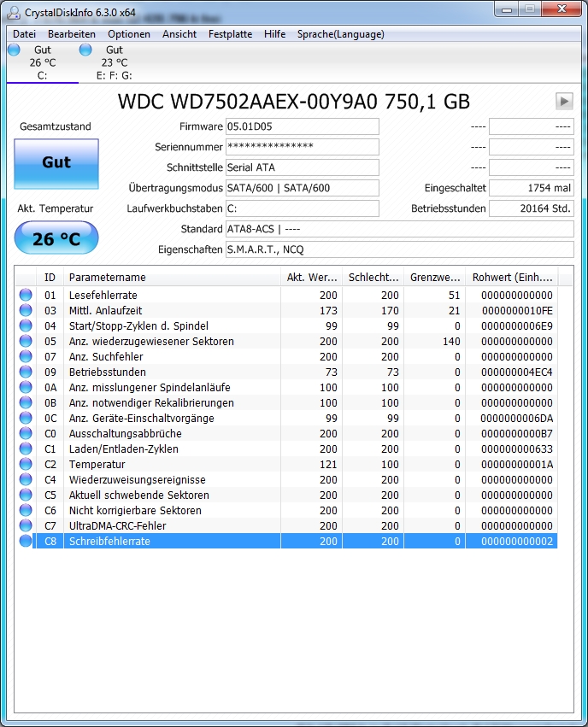Click status icon of notwendiger Rekalibrierungen row

(x=26, y=402)
